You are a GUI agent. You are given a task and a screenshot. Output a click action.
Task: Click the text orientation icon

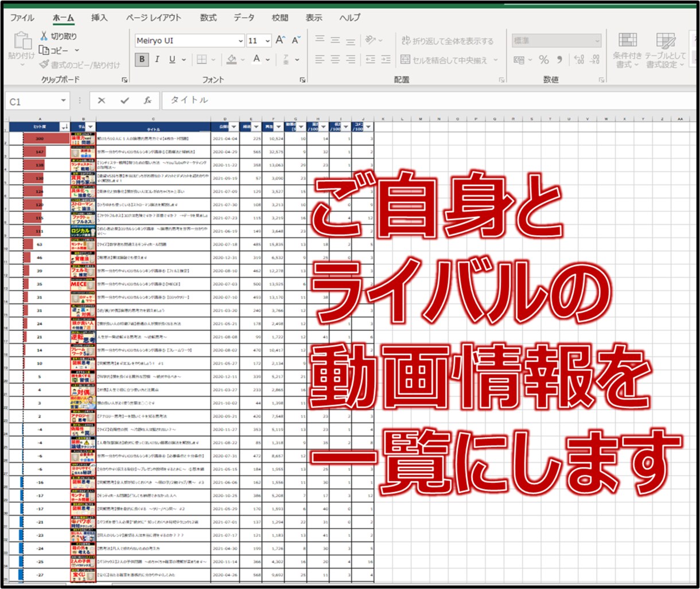371,40
